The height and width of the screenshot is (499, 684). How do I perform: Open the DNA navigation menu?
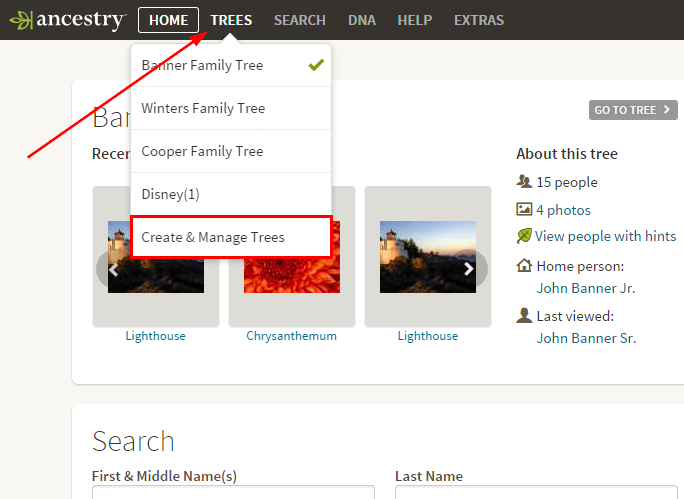coord(361,20)
